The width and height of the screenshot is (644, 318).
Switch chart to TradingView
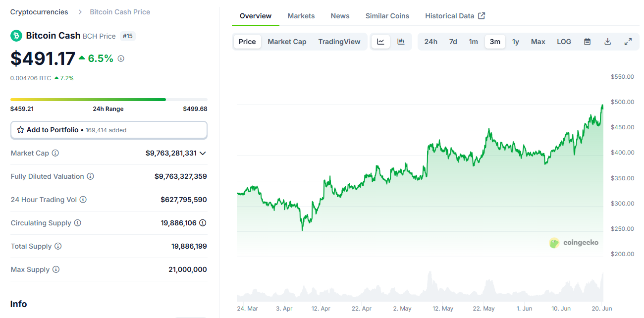tap(339, 42)
